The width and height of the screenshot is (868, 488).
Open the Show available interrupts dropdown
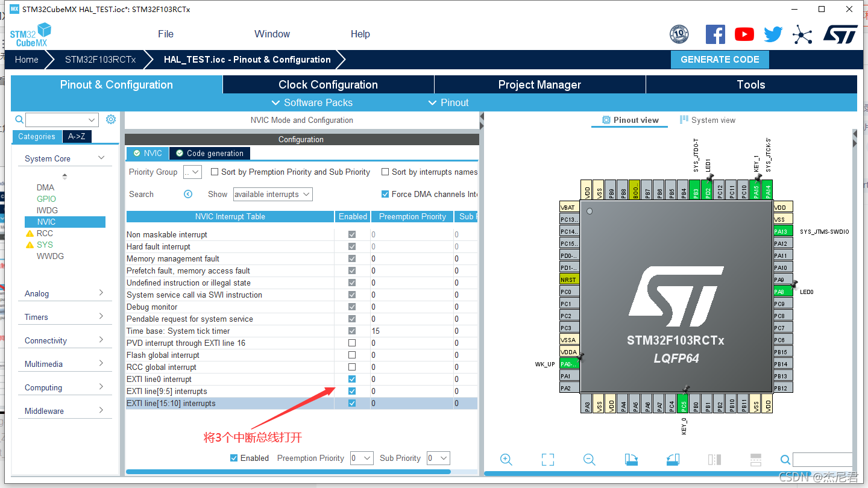tap(272, 194)
